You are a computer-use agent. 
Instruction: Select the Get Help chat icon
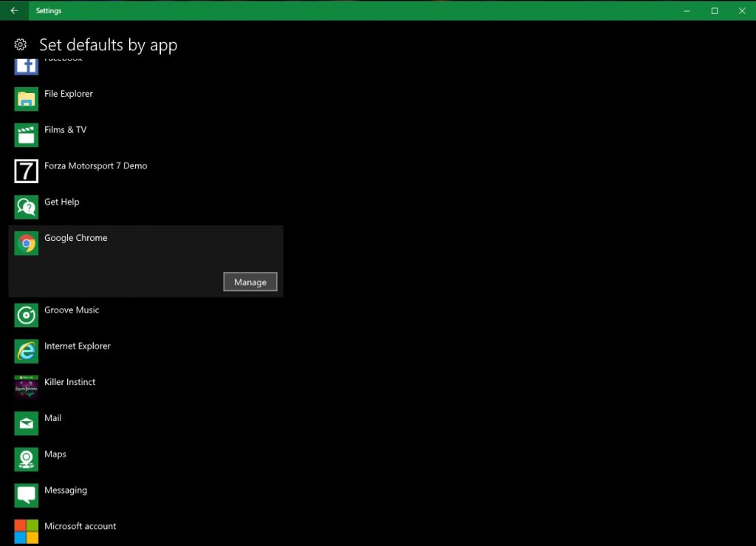pyautogui.click(x=26, y=207)
